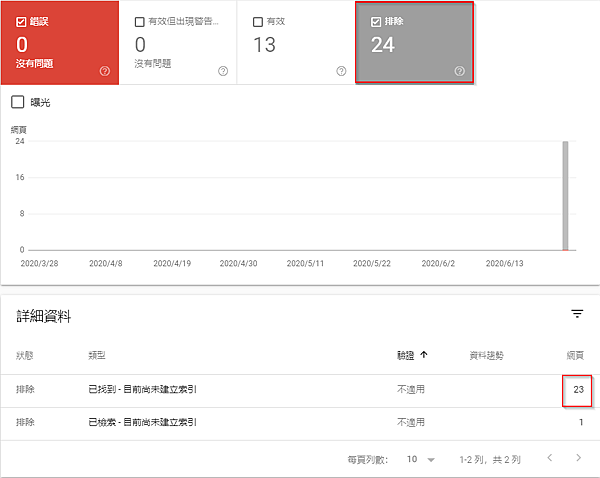Check the 有效 checkbox
600x478 pixels.
[x=258, y=21]
